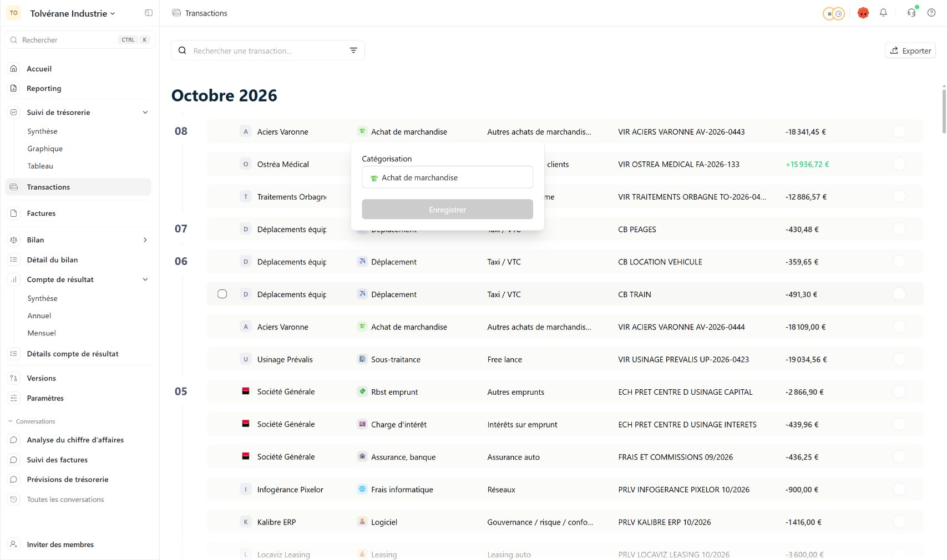Click the Sous-traitance category icon
This screenshot has width=947, height=560.
pyautogui.click(x=362, y=359)
